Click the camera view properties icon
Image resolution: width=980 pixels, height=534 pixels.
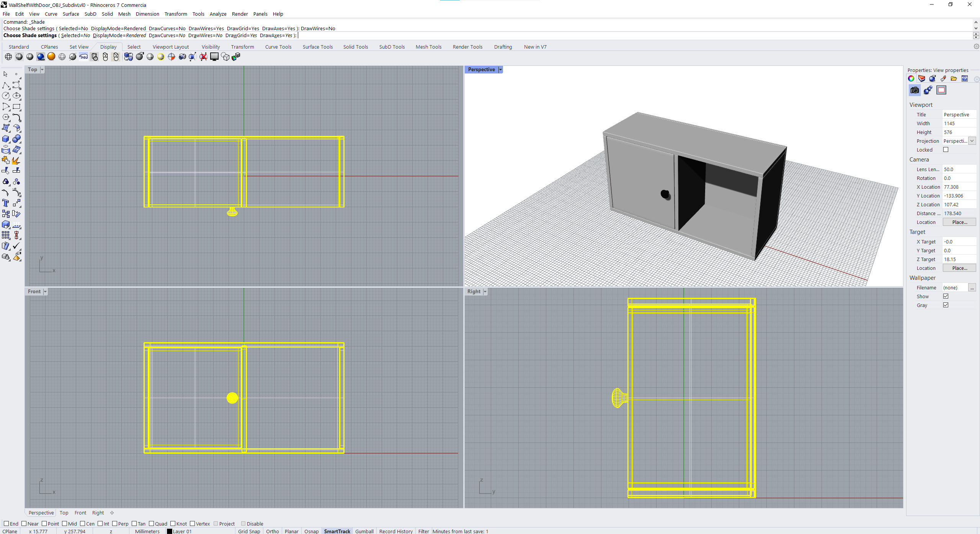915,90
